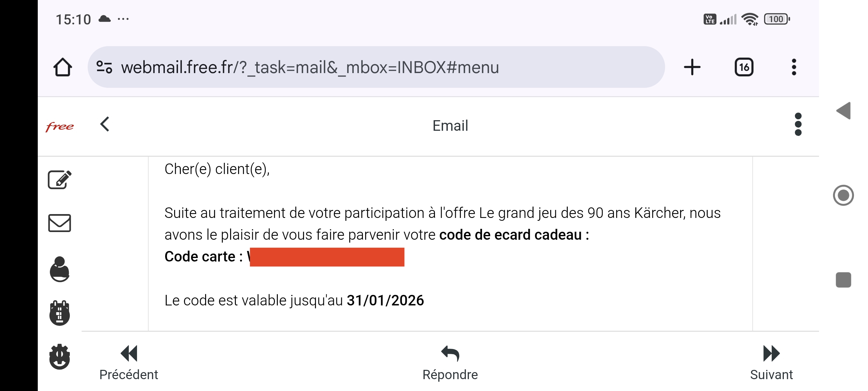
Task: Tap the Android back triangle button
Action: click(843, 111)
